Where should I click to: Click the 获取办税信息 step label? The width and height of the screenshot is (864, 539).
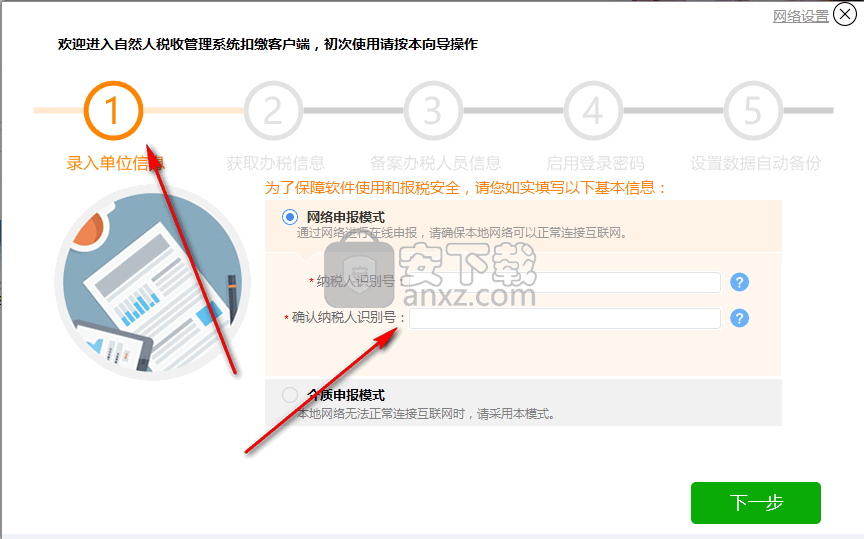tap(276, 163)
